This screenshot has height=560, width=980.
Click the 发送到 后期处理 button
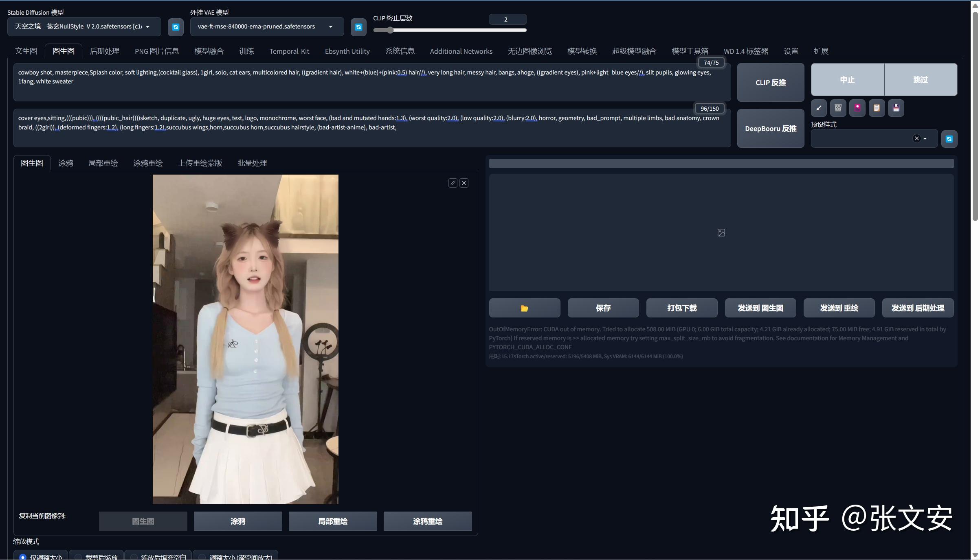(917, 308)
